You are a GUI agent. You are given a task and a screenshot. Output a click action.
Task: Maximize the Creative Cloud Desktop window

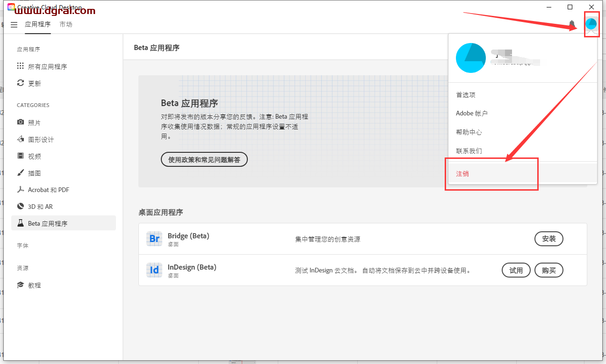pos(570,7)
